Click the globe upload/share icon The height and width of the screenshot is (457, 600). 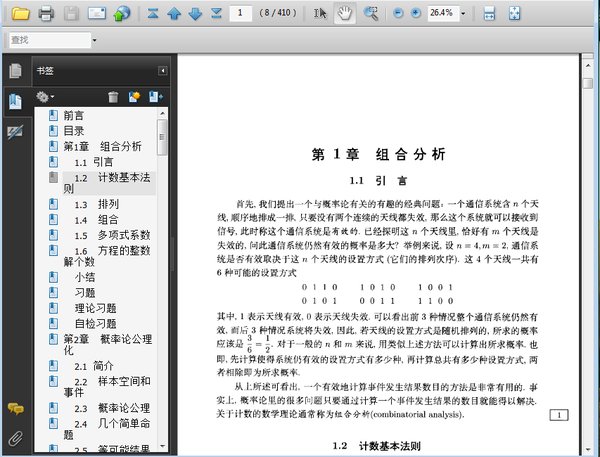122,13
